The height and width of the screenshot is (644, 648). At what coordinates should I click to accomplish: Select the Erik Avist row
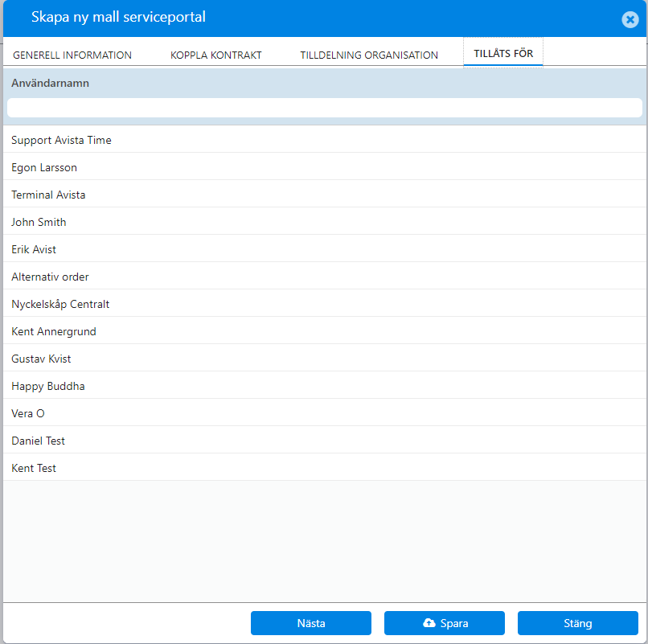tap(325, 249)
